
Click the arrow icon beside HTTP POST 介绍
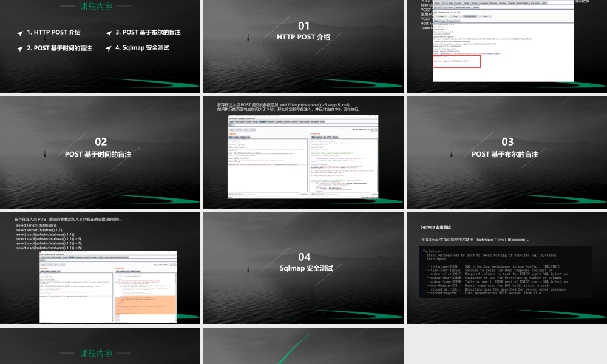click(20, 33)
